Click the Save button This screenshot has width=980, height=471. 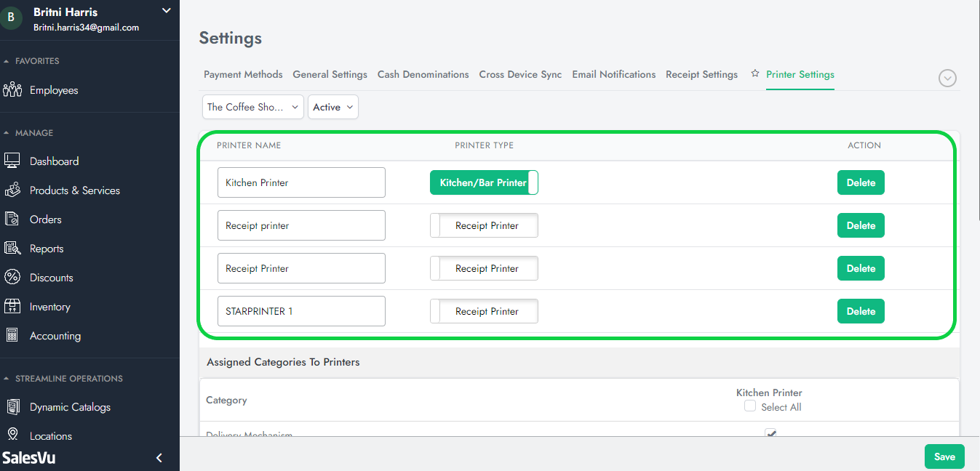tap(944, 456)
